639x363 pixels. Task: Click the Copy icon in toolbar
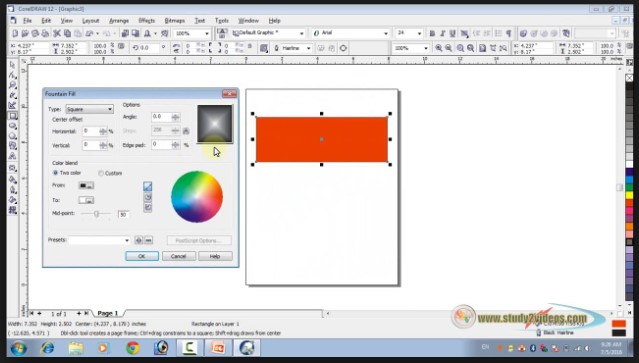pyautogui.click(x=67, y=33)
